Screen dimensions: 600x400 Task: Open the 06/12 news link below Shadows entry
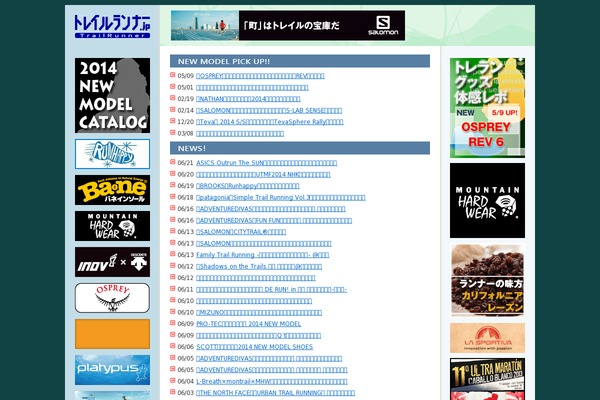pyautogui.click(x=256, y=278)
